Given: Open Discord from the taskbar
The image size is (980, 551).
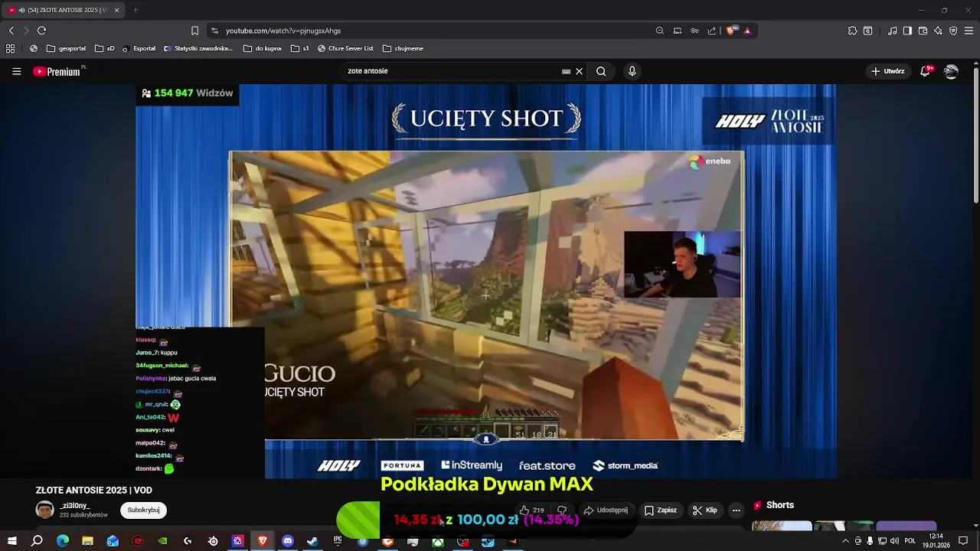Looking at the screenshot, I should click(x=288, y=541).
